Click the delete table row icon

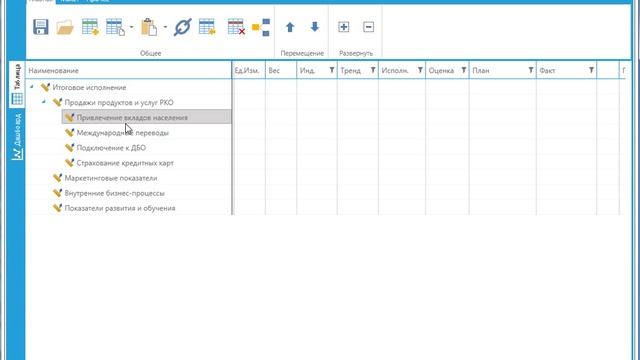point(236,27)
